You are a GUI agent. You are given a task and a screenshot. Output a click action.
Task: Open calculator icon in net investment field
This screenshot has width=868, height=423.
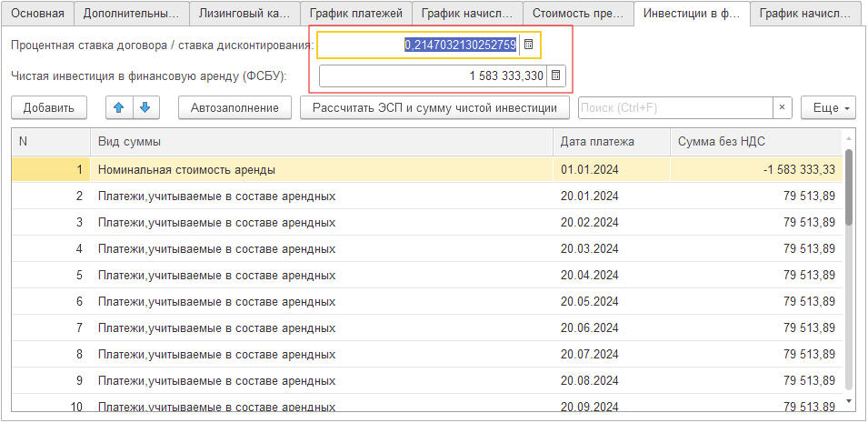557,76
